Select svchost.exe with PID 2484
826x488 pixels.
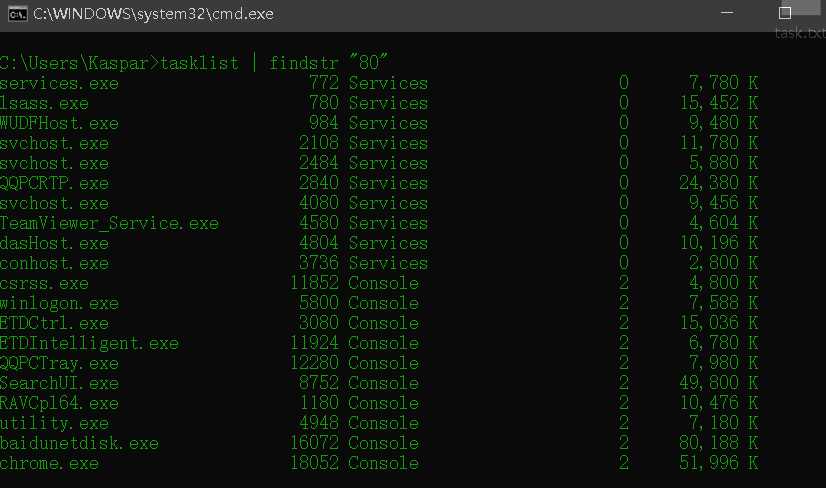(x=54, y=163)
